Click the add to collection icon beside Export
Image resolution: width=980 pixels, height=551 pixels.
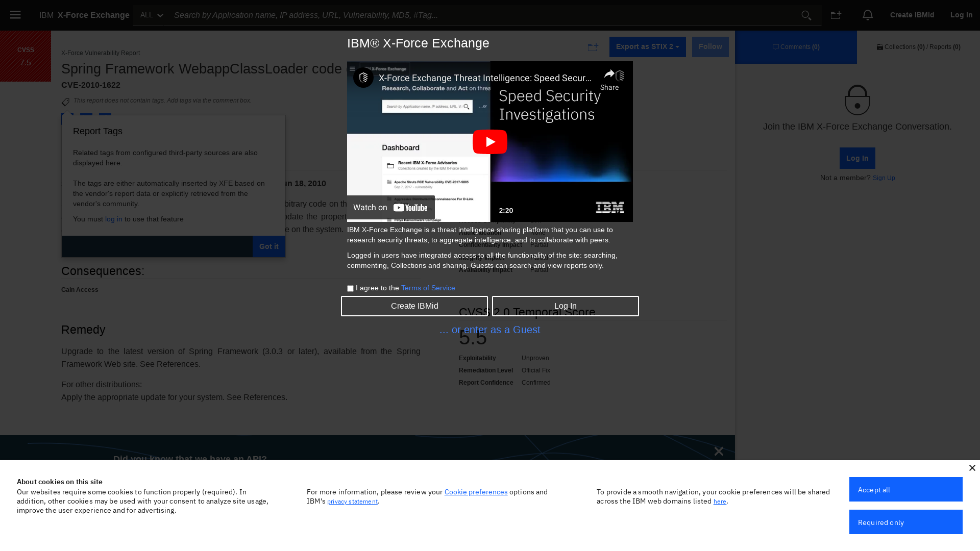pyautogui.click(x=593, y=46)
